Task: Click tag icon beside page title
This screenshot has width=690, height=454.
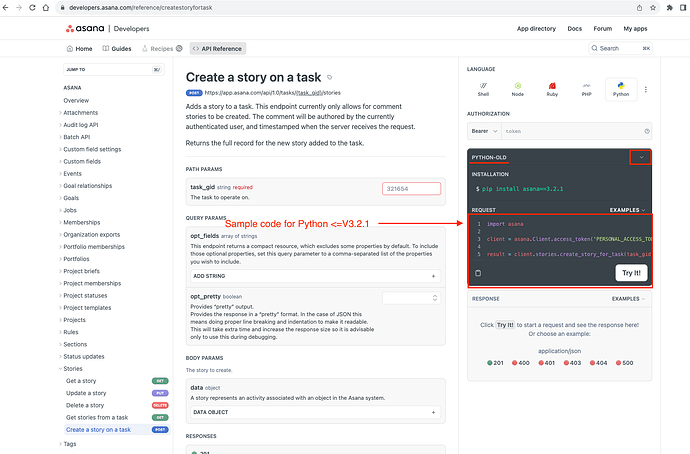Action: click(329, 77)
